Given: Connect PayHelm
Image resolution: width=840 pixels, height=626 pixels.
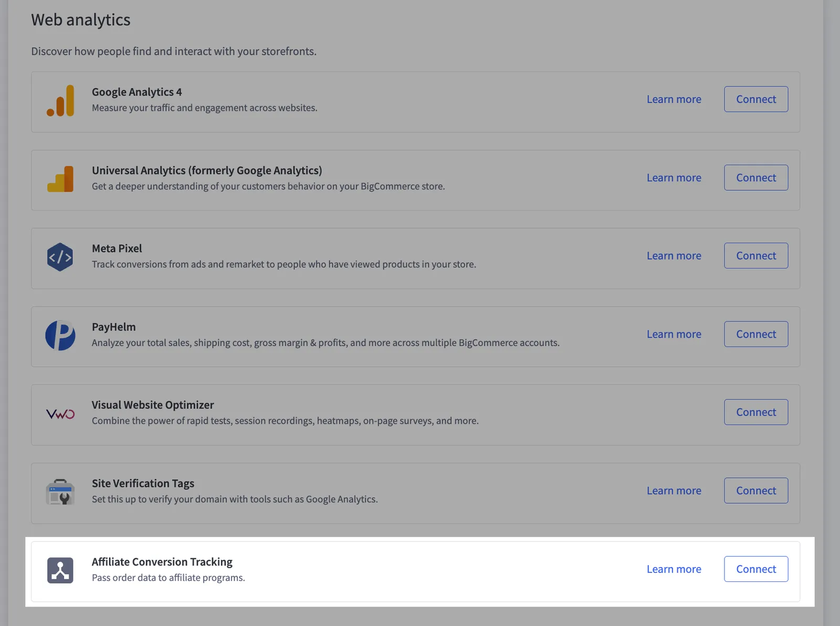Looking at the screenshot, I should pos(756,334).
